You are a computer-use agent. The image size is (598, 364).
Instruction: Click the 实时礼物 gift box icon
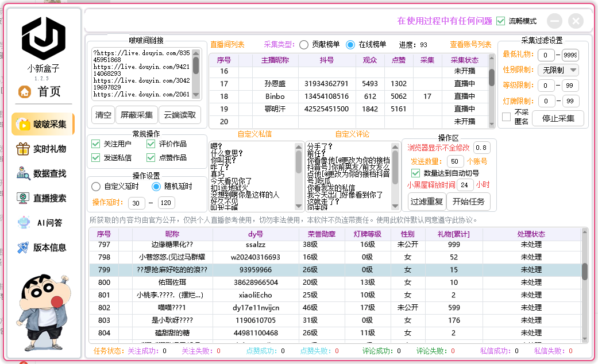point(23,149)
